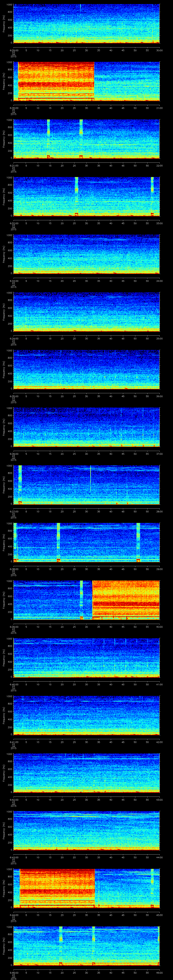Select the 6:30:00 start time label
173x980 pixels.
[13, 108]
